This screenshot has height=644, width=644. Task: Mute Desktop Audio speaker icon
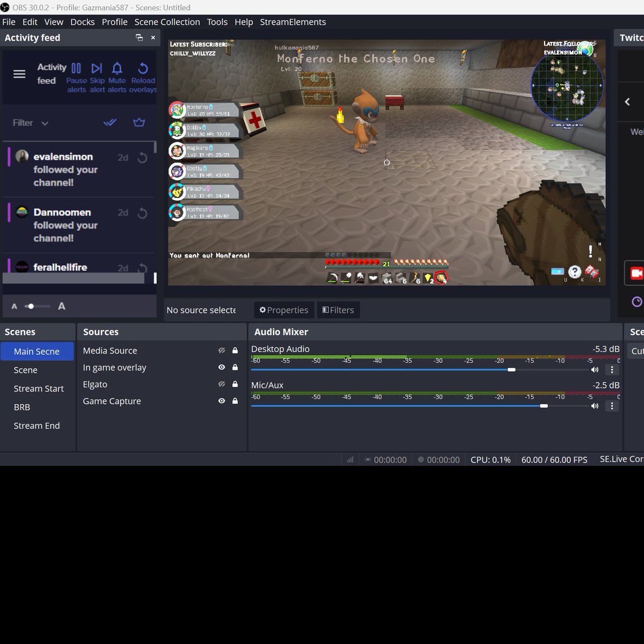(595, 370)
